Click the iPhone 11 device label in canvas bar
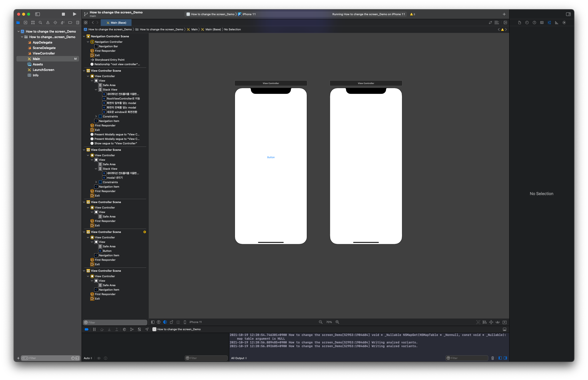 pyautogui.click(x=195, y=322)
